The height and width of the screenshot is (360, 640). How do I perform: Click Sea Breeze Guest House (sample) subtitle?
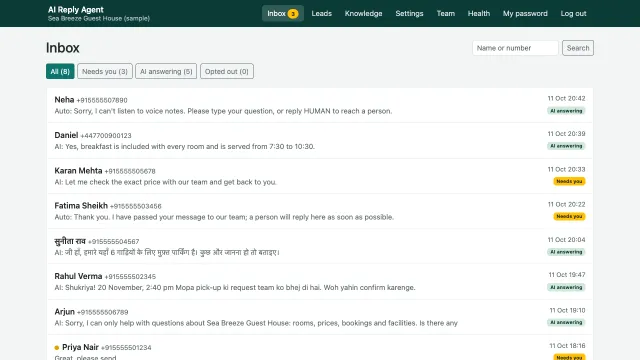99,18
